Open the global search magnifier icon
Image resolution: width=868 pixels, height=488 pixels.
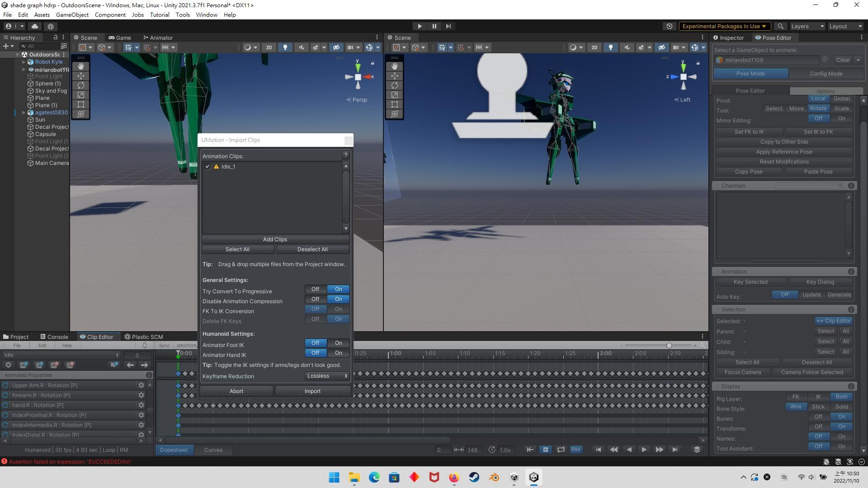click(x=780, y=26)
